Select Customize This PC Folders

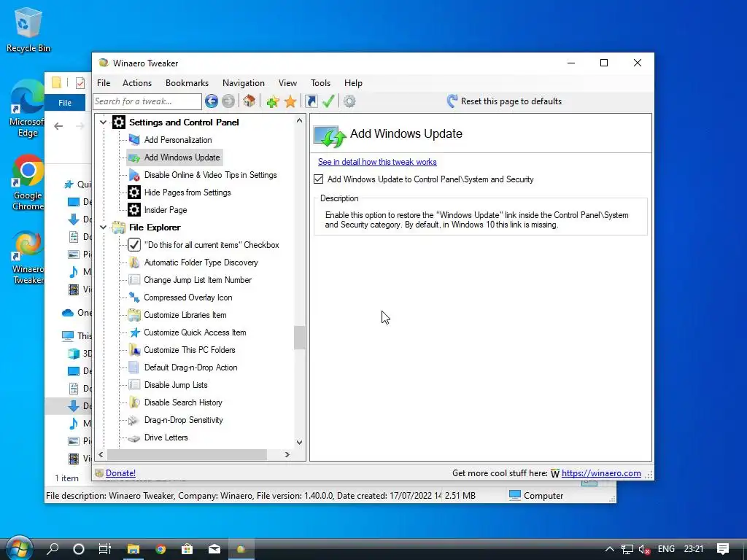click(190, 350)
